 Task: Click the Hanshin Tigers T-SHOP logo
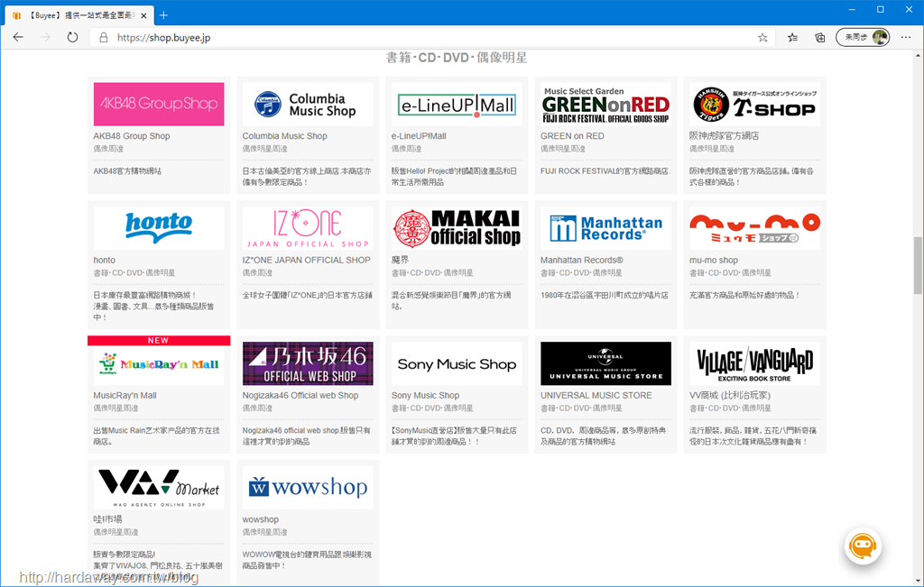pos(755,104)
